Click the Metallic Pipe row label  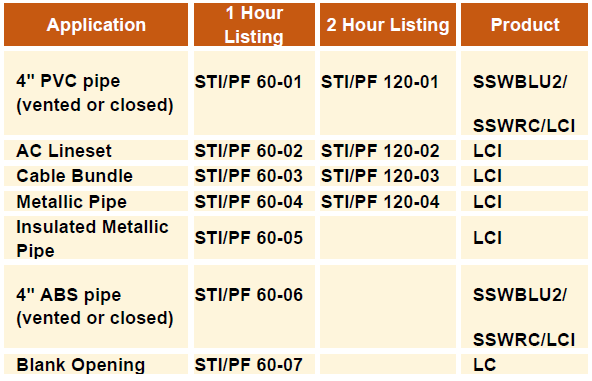pos(72,202)
